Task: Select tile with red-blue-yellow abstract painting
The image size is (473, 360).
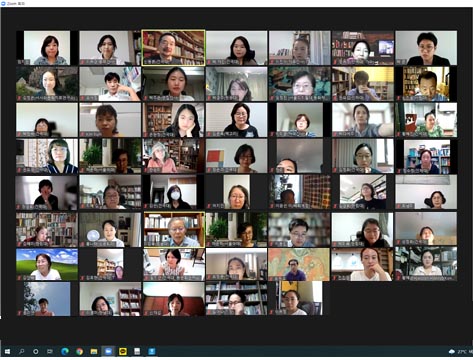Action: click(236, 156)
